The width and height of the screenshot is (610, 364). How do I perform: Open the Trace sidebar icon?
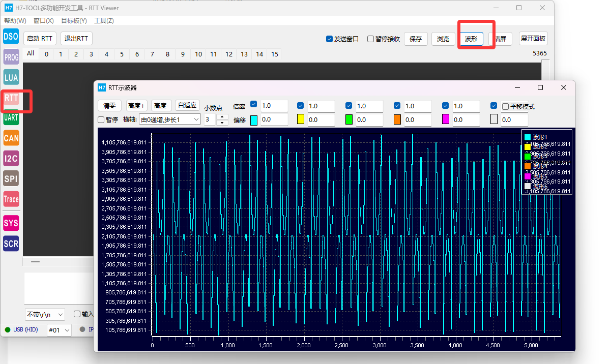tap(11, 199)
